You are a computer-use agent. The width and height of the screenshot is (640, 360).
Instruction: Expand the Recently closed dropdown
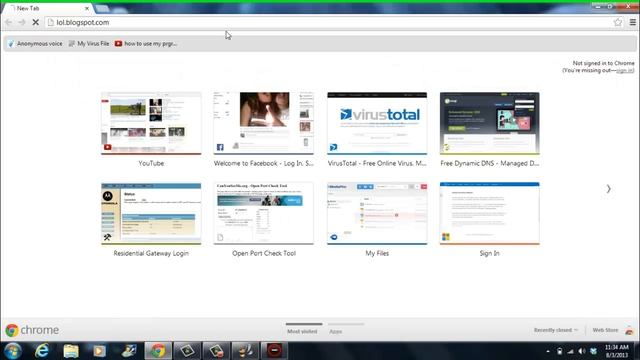[x=556, y=330]
